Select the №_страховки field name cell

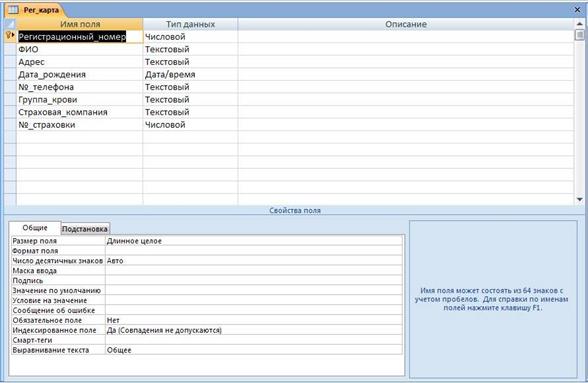(x=80, y=125)
